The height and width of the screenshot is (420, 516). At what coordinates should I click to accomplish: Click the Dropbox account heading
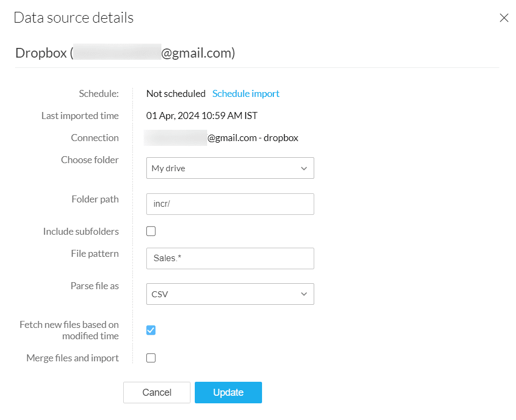point(125,53)
